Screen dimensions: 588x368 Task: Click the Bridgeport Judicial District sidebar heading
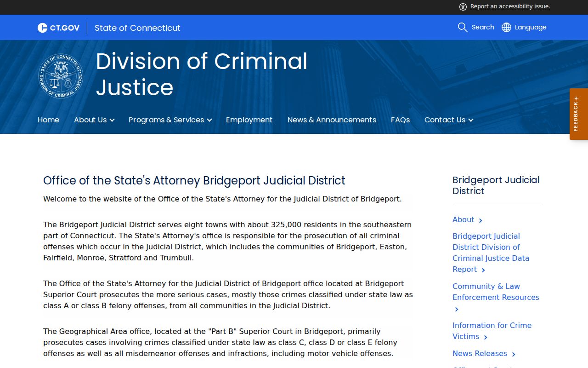click(x=496, y=185)
